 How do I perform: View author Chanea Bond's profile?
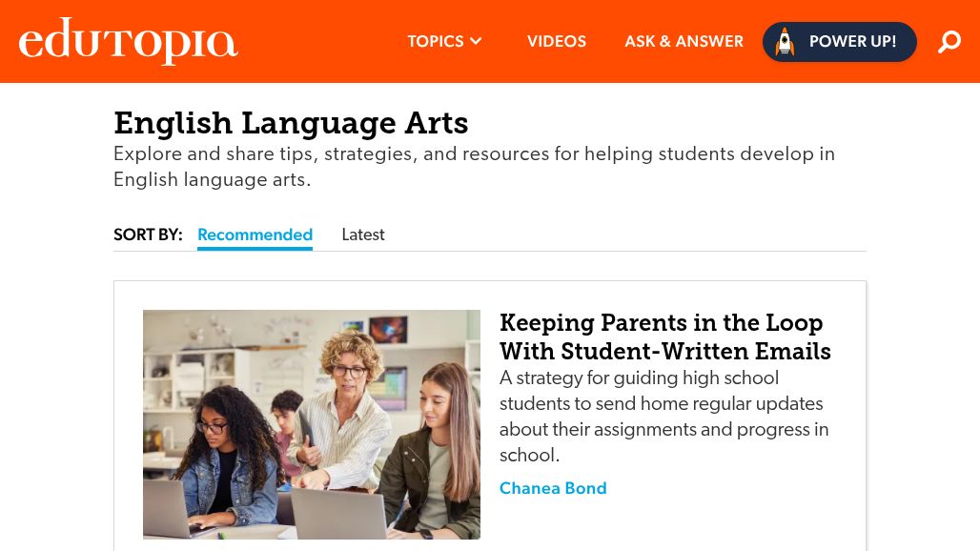[553, 488]
